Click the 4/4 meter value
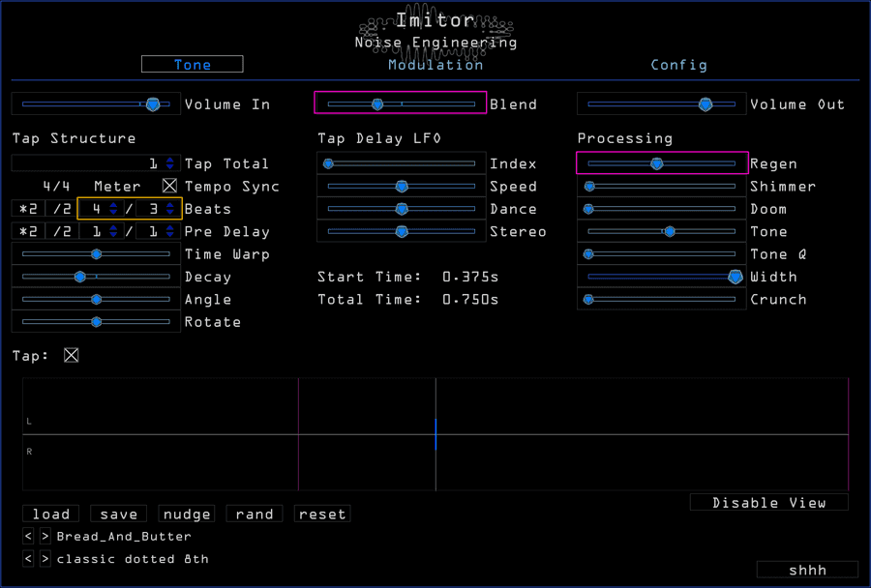 click(x=57, y=186)
